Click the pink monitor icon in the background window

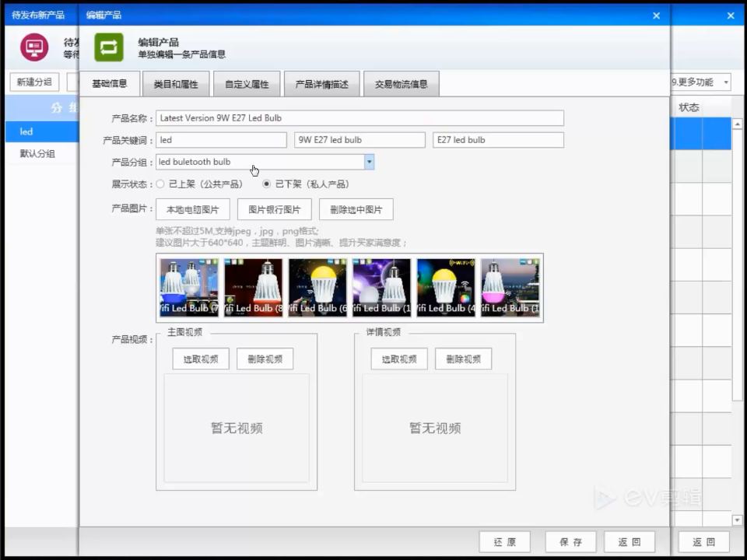(33, 47)
